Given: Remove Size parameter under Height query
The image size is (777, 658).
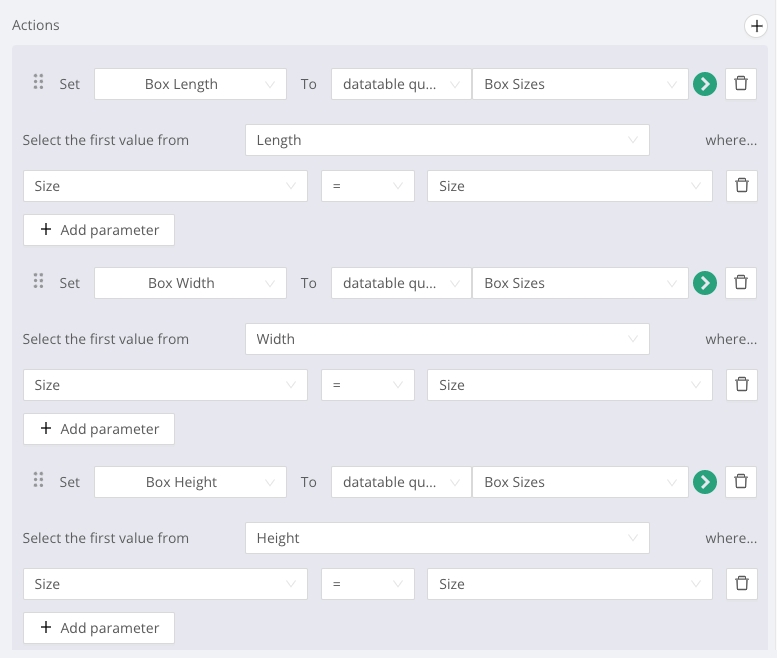Looking at the screenshot, I should [741, 584].
